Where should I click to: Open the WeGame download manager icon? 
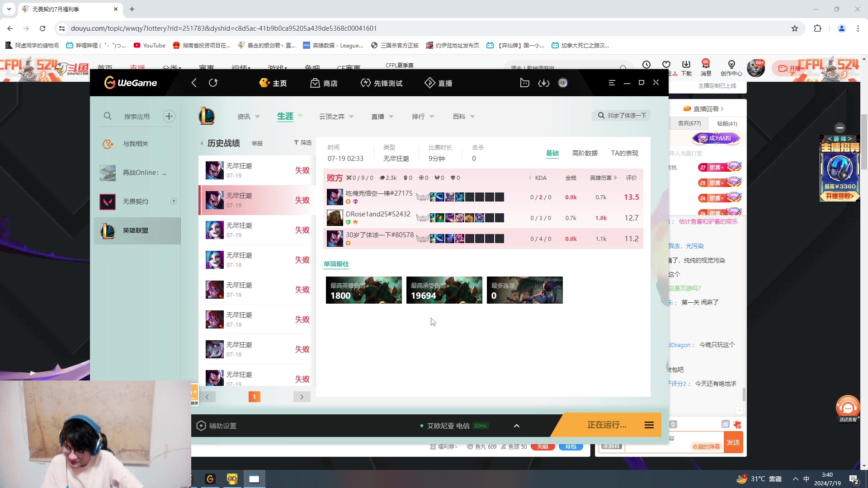click(543, 83)
